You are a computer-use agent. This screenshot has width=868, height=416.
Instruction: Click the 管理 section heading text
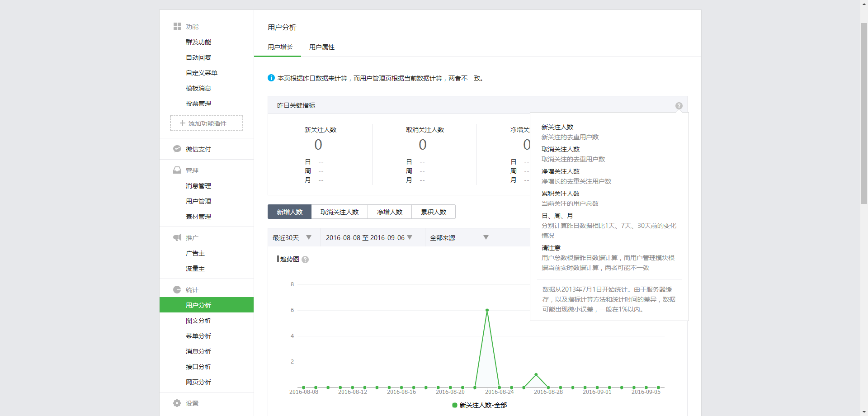192,170
